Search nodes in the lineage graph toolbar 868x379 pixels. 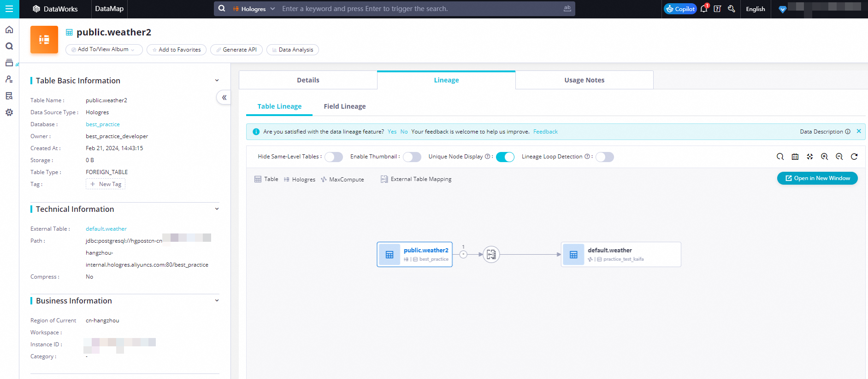click(x=780, y=157)
